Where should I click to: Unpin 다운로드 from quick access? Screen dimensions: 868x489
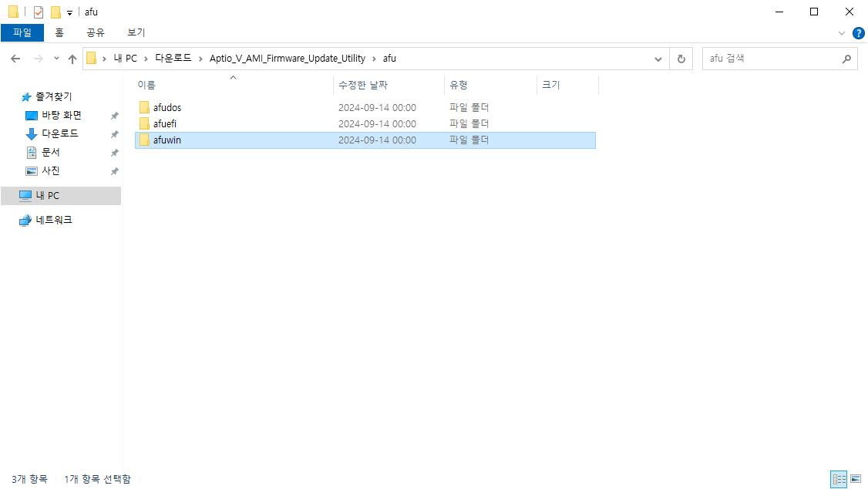coord(114,133)
